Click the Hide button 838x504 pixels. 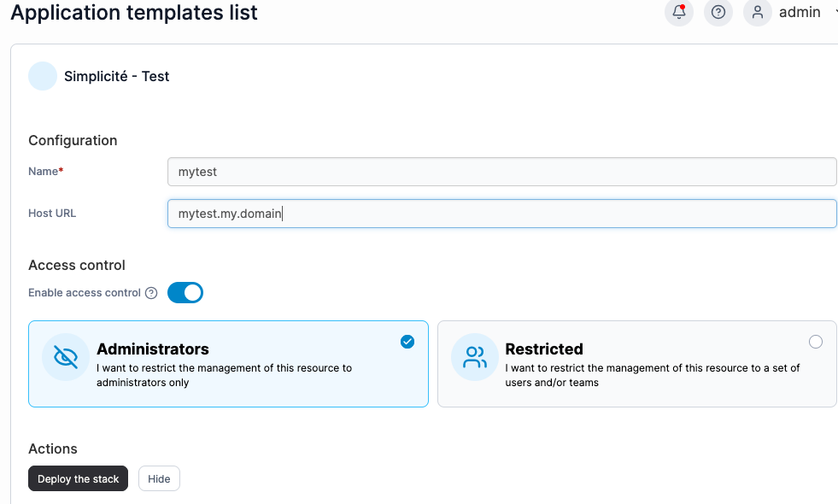(x=159, y=479)
